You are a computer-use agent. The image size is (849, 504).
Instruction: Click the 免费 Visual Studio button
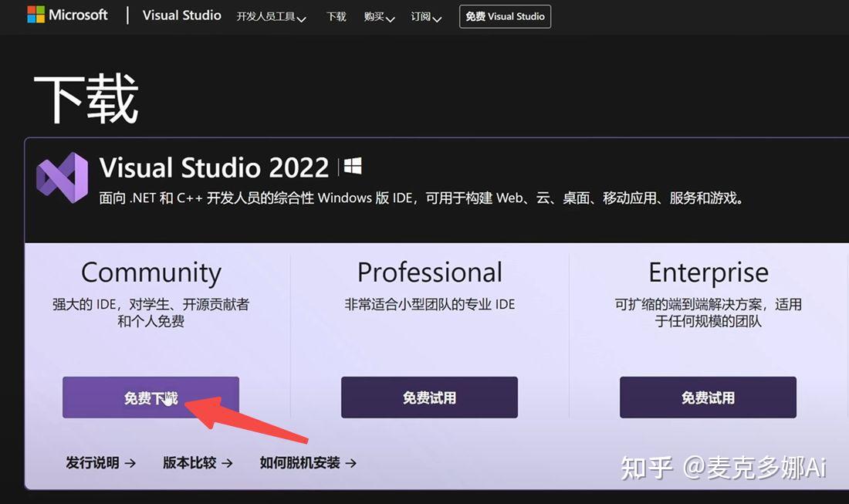tap(505, 15)
